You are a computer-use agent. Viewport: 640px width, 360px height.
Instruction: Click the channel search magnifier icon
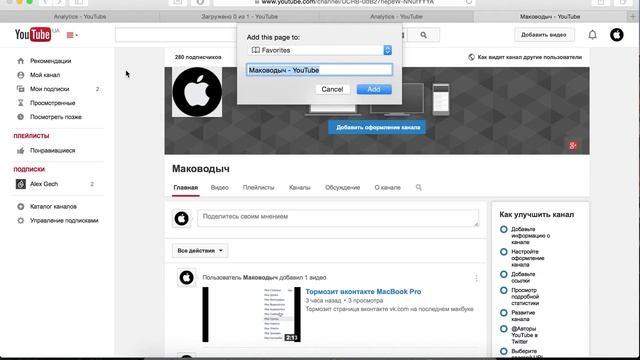coord(419,187)
